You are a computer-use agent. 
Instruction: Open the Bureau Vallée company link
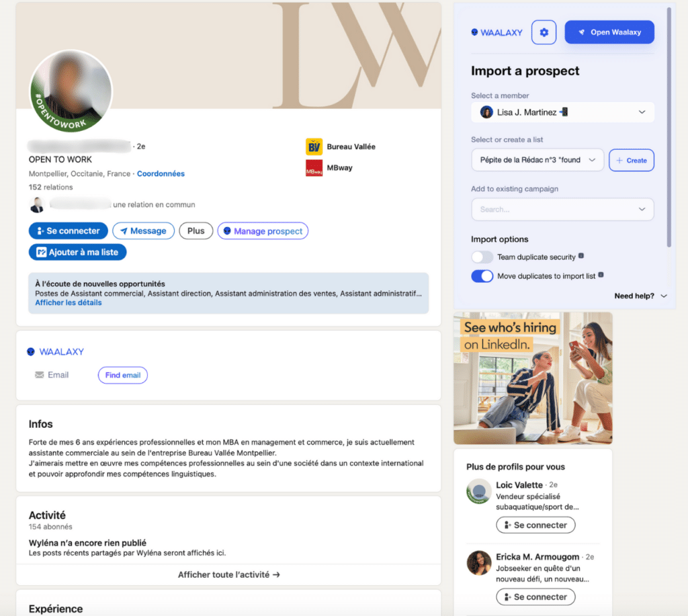351,146
